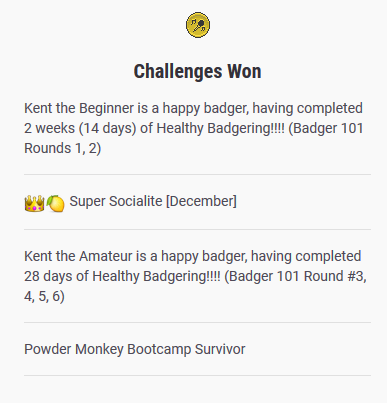Click the "(Badger 101 Rounds 1, 2)" text
The width and height of the screenshot is (387, 403).
194,138
